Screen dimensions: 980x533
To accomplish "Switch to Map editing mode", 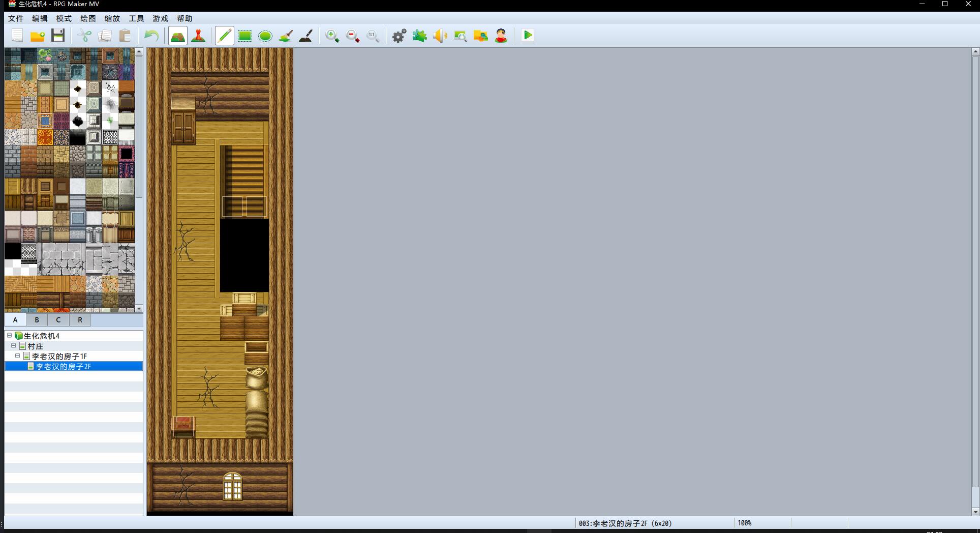I will (x=178, y=36).
